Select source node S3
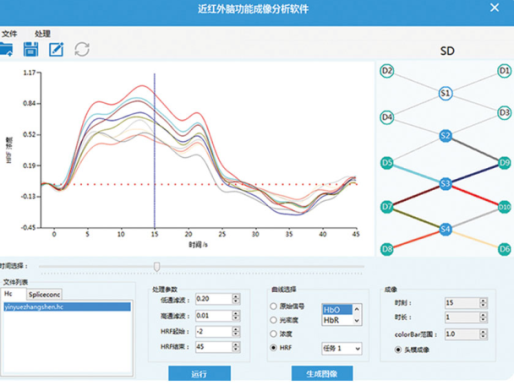The width and height of the screenshot is (514, 385). 446,184
